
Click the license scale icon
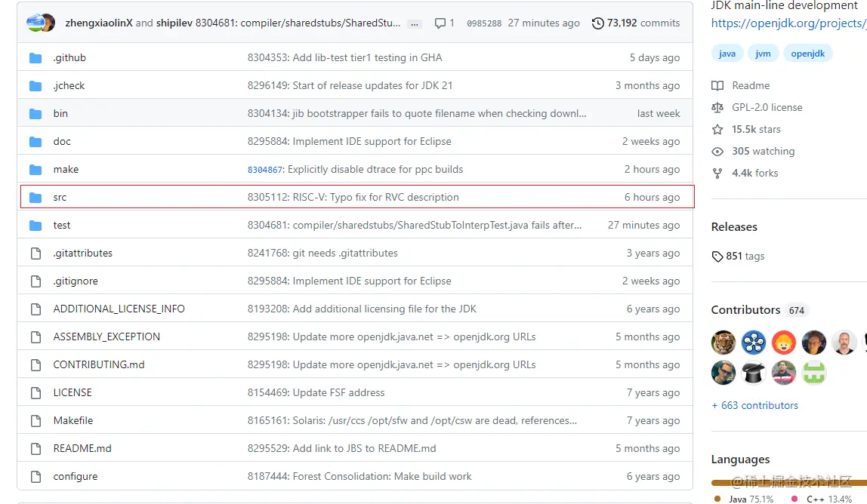tap(717, 107)
